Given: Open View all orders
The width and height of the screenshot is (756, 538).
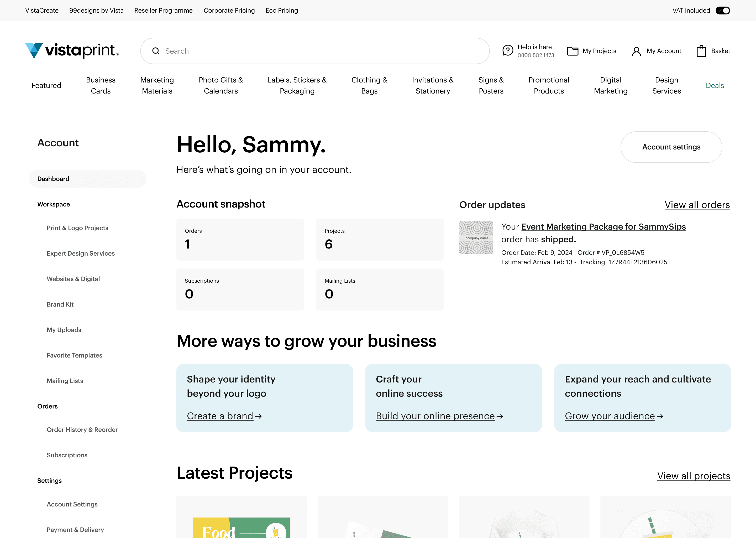Looking at the screenshot, I should tap(697, 205).
